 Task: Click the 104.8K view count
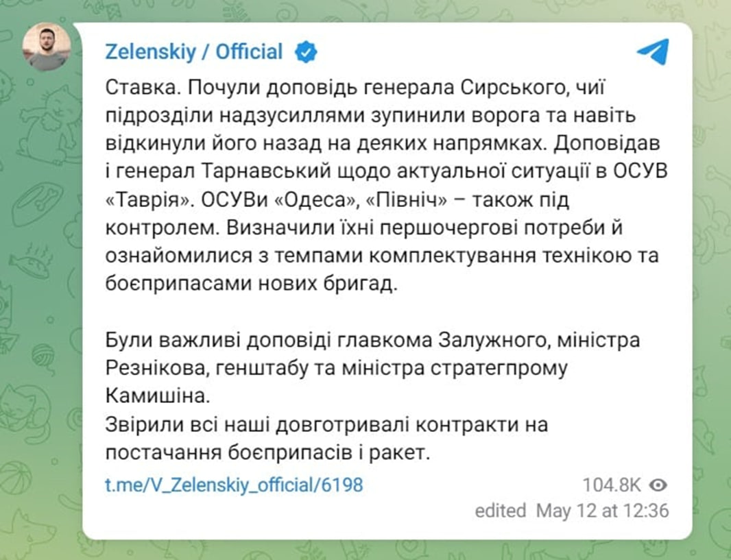612,485
